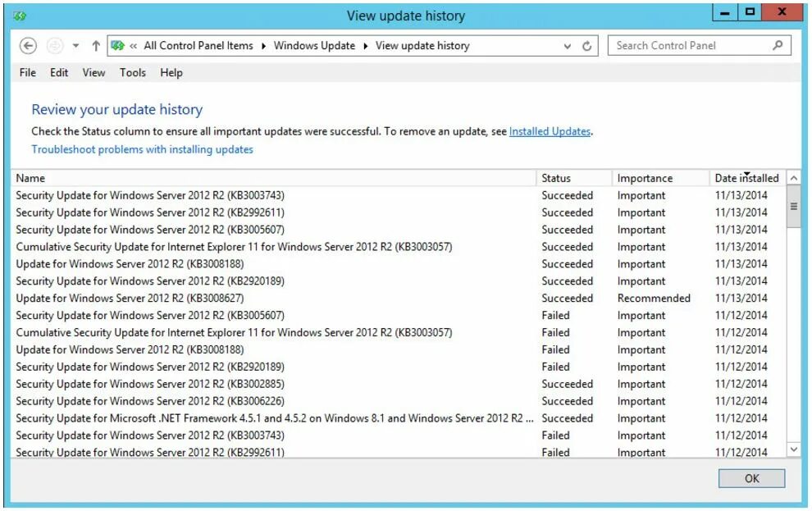The width and height of the screenshot is (812, 511).
Task: Open the Help menu
Action: [x=171, y=72]
